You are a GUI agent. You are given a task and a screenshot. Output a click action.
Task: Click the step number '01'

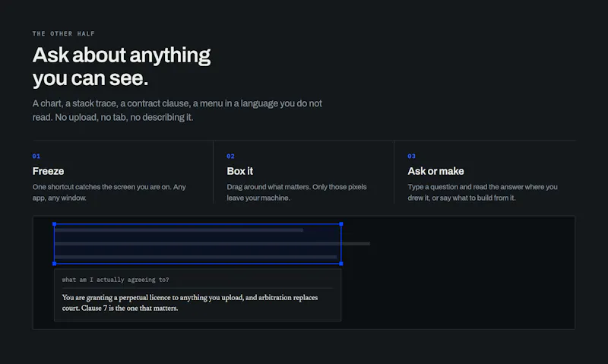pyautogui.click(x=36, y=157)
